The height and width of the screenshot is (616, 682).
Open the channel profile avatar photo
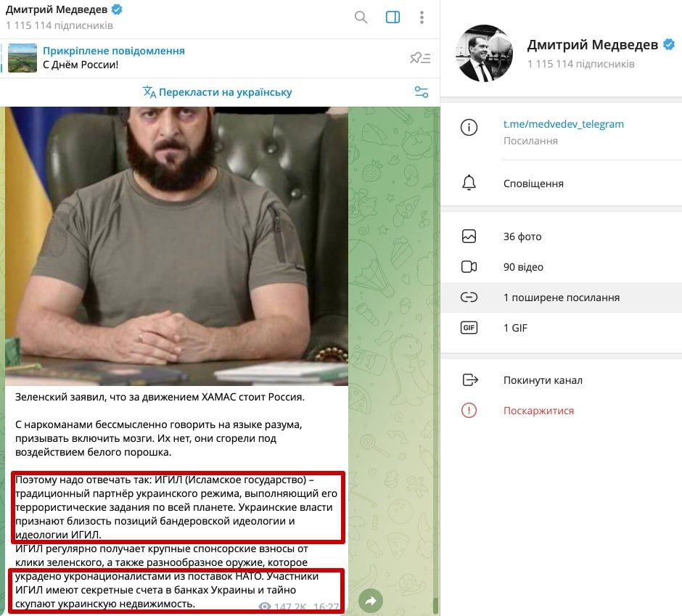[x=484, y=53]
